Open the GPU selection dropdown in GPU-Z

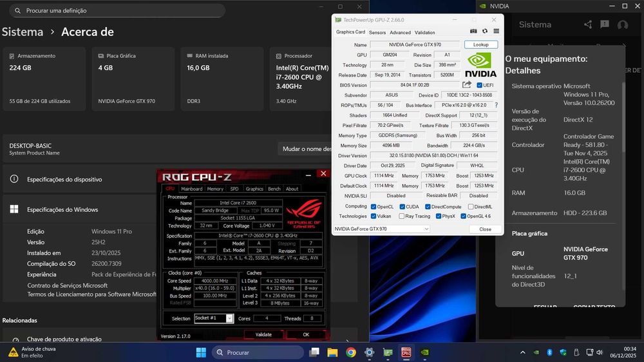tap(381, 229)
